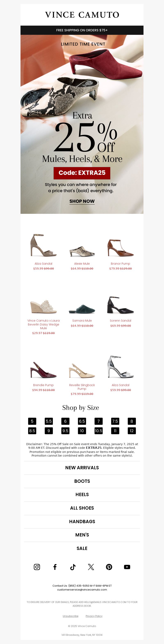Open the X (Twitter) social icon

91,567
